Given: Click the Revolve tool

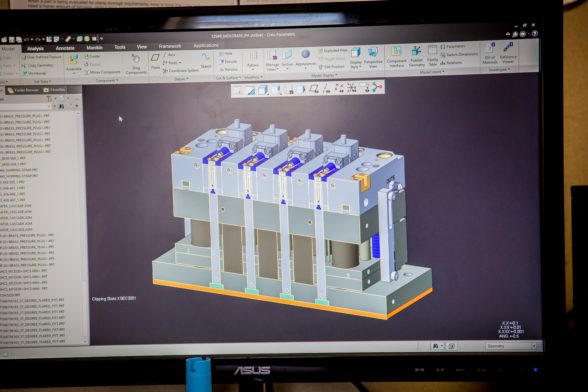Looking at the screenshot, I should click(228, 69).
